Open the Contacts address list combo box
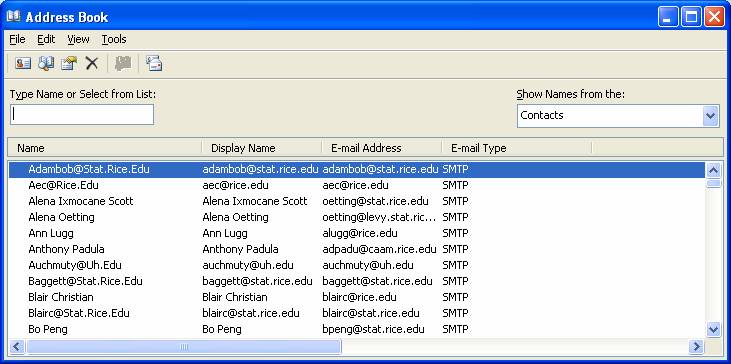 tap(618, 116)
